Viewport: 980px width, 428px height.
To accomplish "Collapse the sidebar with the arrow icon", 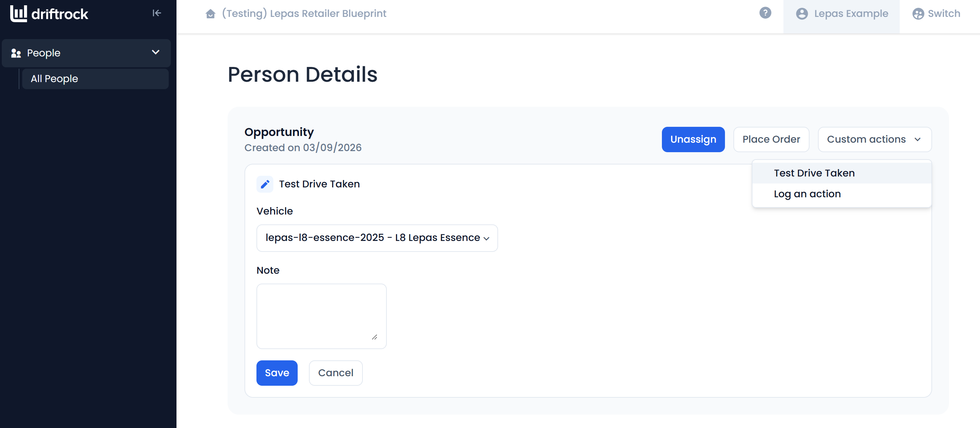I will click(157, 13).
